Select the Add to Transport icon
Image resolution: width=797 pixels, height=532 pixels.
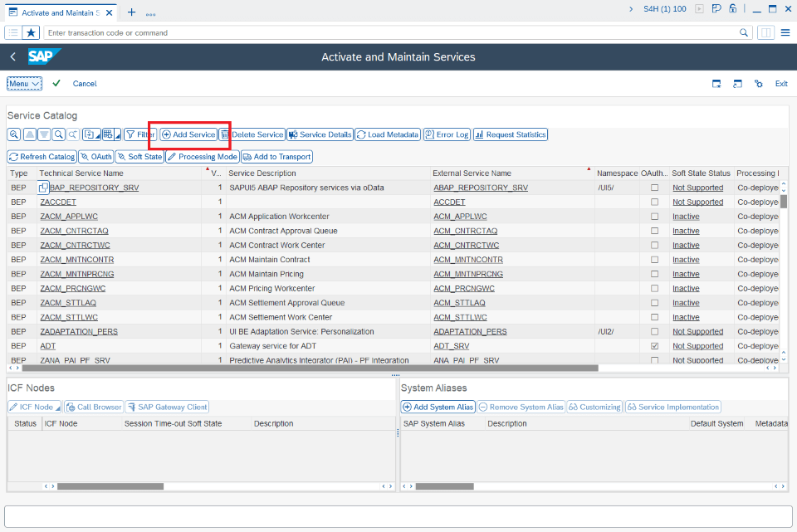(x=277, y=156)
